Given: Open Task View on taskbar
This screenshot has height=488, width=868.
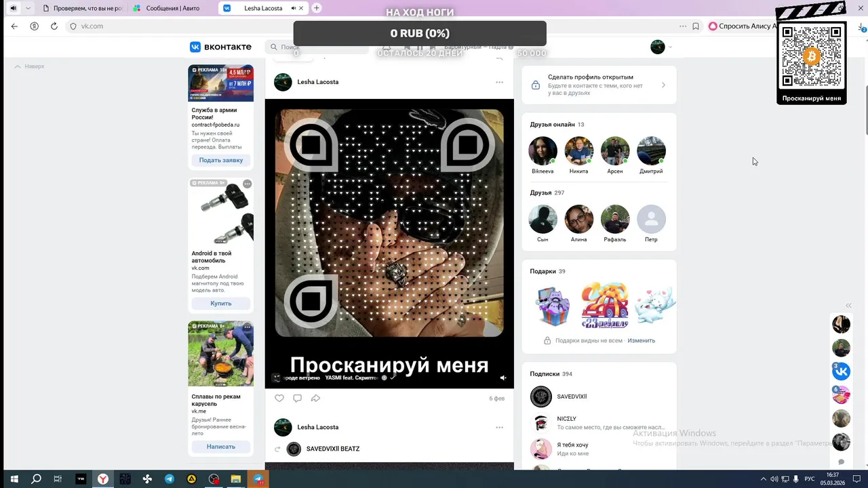Looking at the screenshot, I should point(58,479).
